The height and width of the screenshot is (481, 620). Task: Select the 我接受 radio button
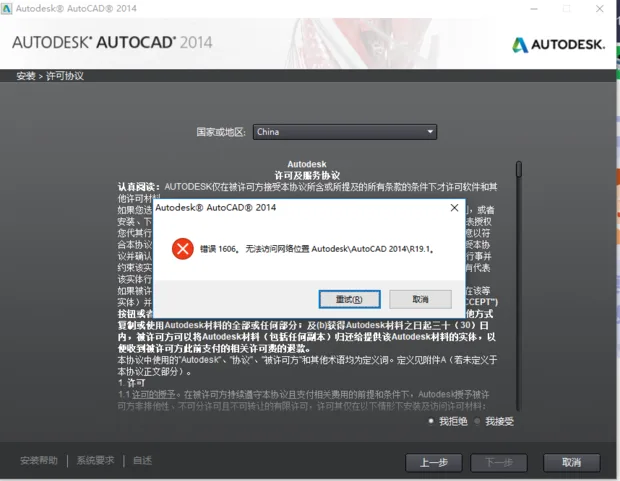(x=477, y=421)
